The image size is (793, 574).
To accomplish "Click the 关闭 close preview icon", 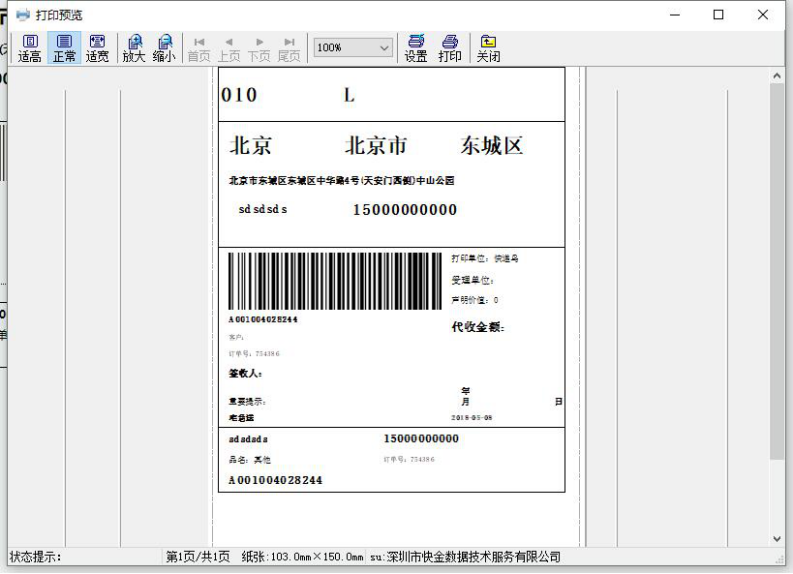I will coord(489,48).
